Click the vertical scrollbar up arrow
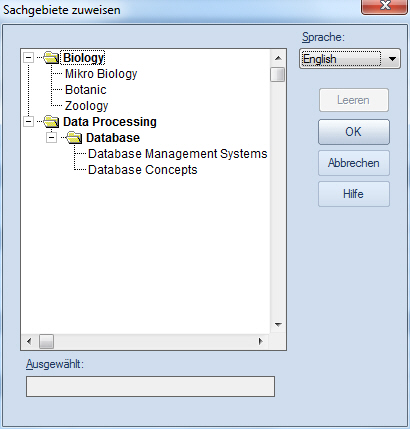The image size is (410, 429). coord(278,58)
